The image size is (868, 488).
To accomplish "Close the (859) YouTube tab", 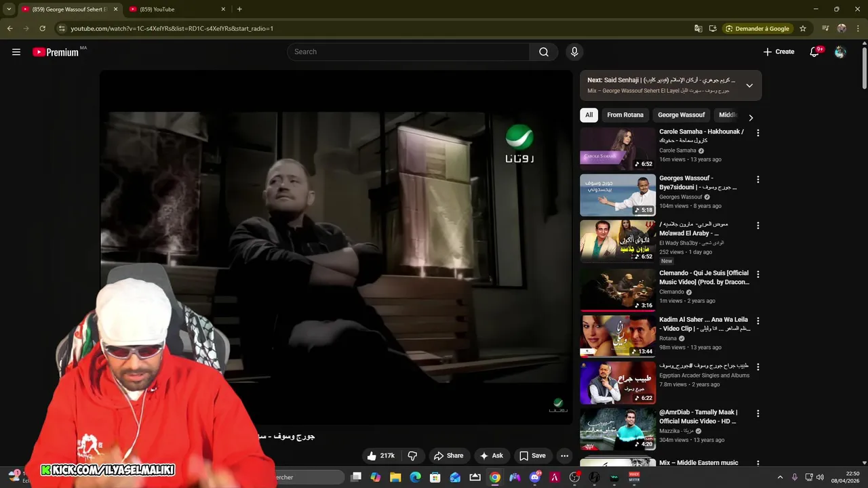I will coord(223,9).
